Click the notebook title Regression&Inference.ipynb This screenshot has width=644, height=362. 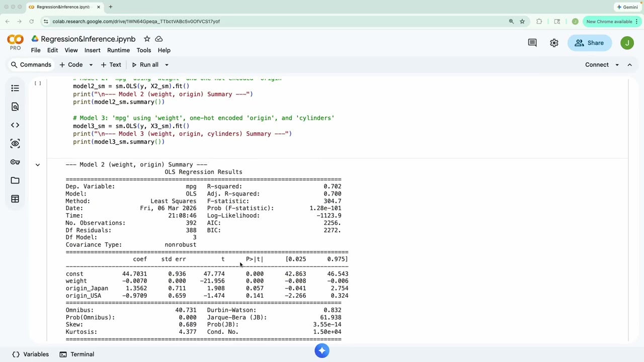click(88, 39)
